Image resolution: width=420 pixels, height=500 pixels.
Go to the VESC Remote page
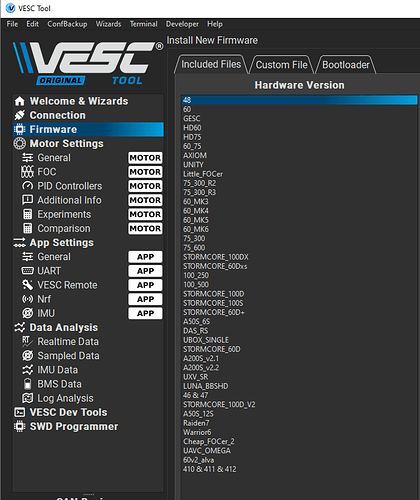88,285
